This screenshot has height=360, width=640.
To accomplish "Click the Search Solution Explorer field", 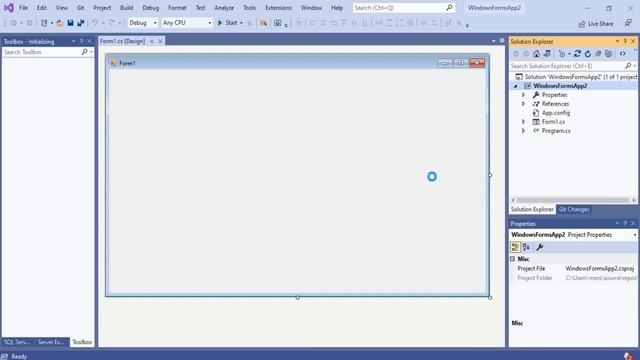I will [x=567, y=66].
